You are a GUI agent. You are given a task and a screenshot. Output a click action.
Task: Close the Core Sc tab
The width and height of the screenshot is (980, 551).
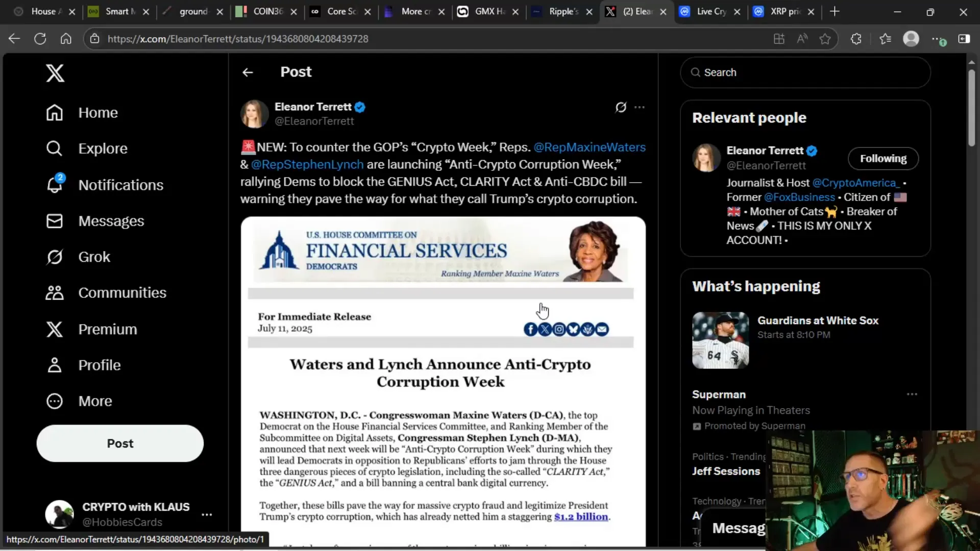pyautogui.click(x=367, y=11)
